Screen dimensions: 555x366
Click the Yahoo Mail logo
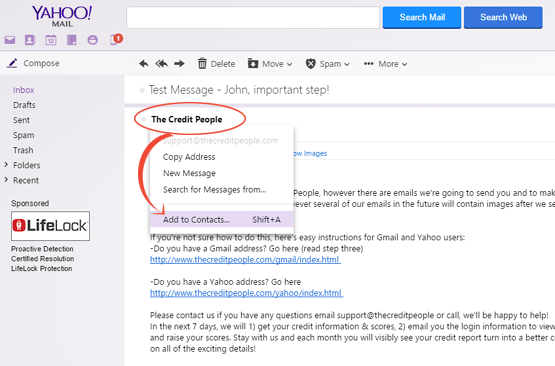click(62, 16)
